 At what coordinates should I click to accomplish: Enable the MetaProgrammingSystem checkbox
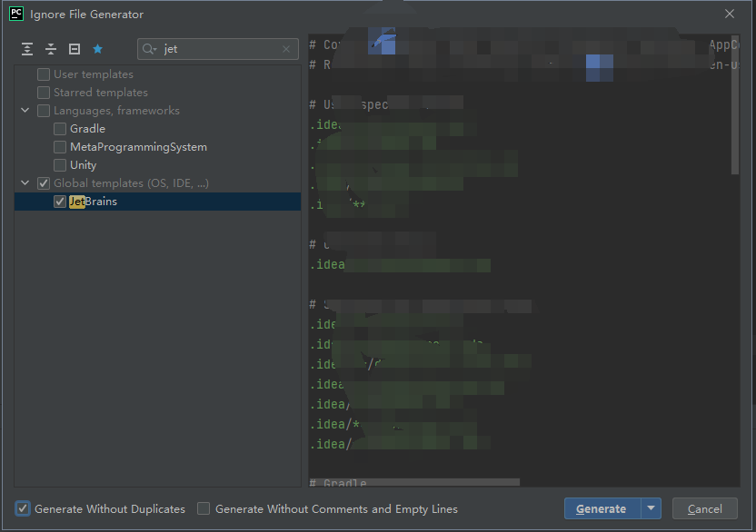click(60, 147)
